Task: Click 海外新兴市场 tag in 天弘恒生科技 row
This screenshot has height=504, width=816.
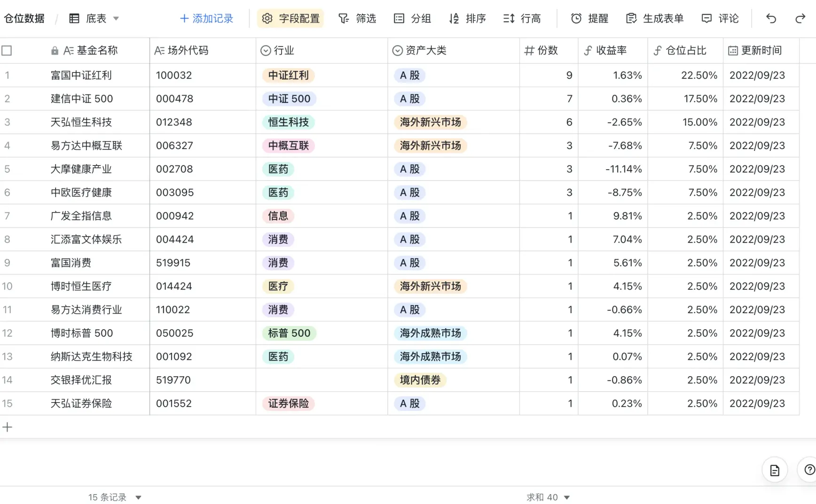Action: 431,122
